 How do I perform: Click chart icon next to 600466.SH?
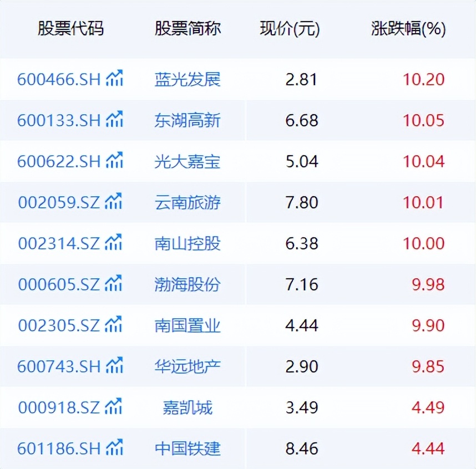(114, 78)
